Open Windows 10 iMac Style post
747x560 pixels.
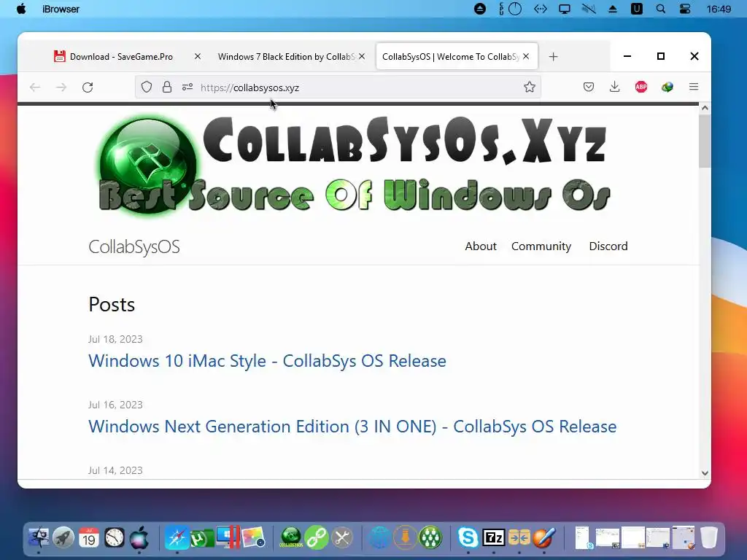pos(267,361)
